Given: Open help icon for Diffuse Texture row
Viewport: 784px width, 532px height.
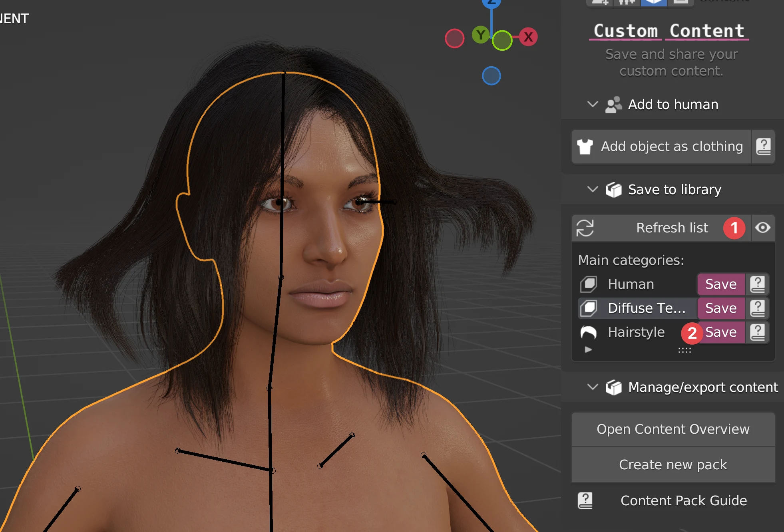Looking at the screenshot, I should pos(758,308).
